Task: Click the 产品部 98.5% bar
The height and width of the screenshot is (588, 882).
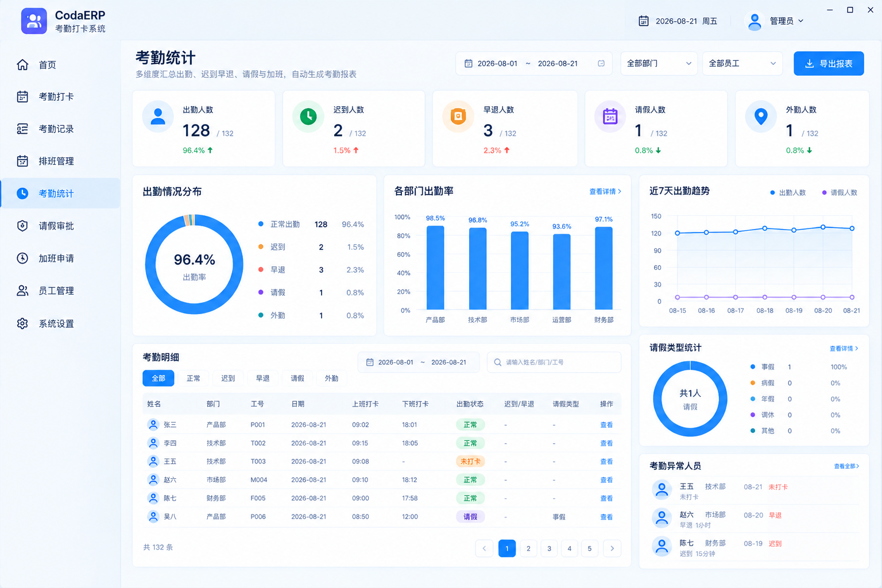Action: coord(435,268)
